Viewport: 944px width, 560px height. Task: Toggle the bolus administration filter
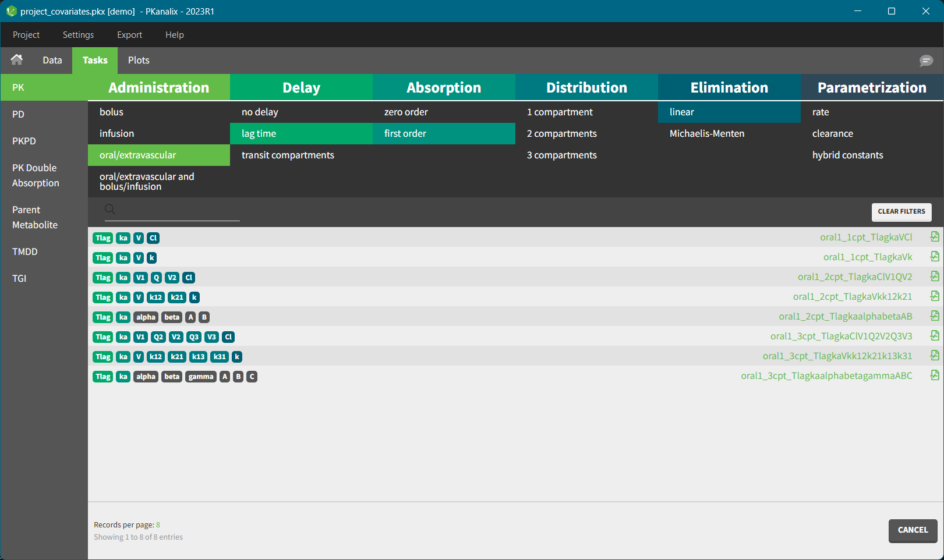(111, 112)
